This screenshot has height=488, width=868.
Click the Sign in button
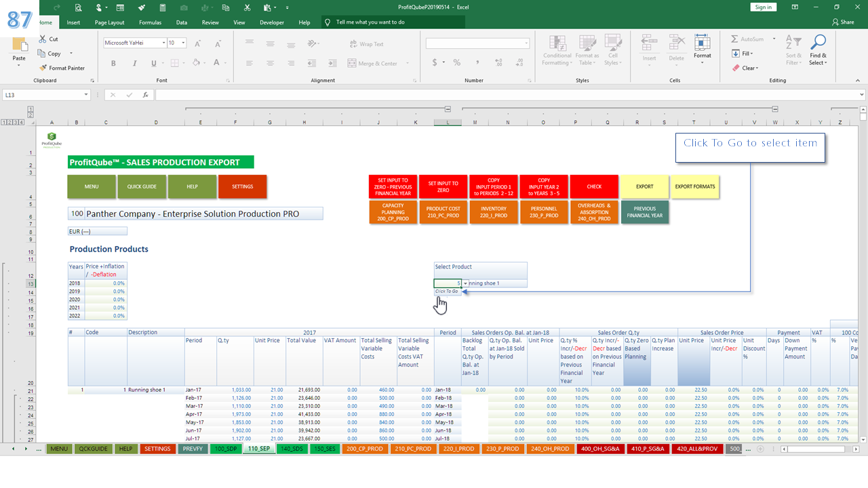tap(764, 7)
